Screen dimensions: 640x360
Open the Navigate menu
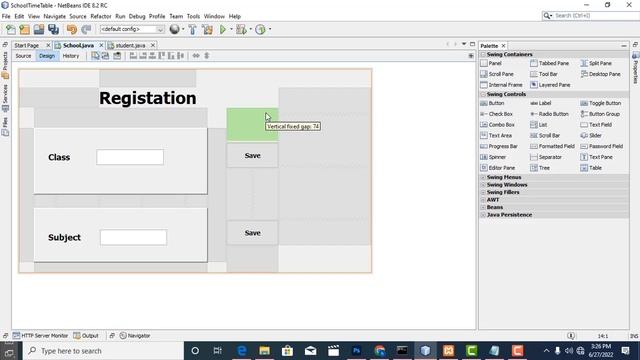coord(55,16)
